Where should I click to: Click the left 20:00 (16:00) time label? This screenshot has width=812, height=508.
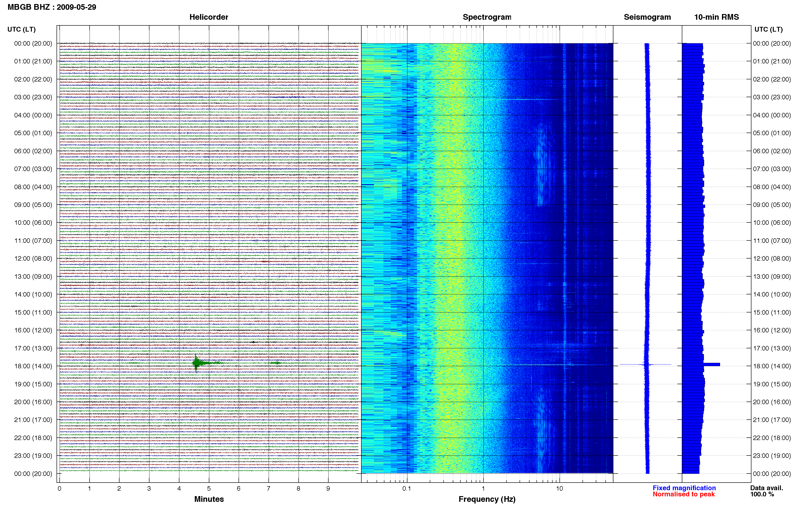[x=33, y=402]
